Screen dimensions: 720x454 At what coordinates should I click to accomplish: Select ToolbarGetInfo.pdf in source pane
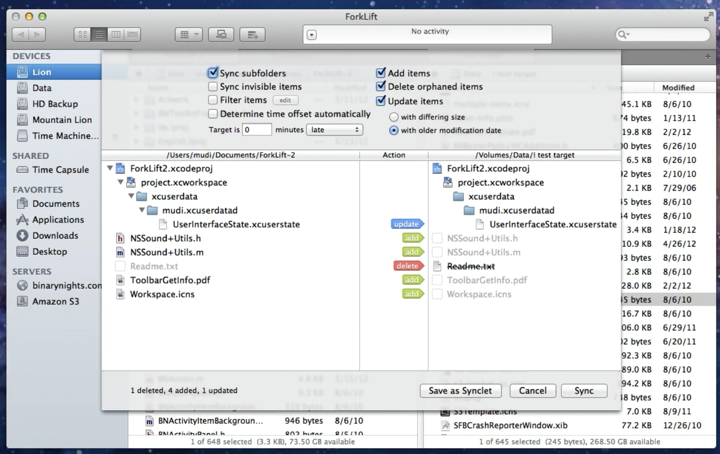click(170, 280)
